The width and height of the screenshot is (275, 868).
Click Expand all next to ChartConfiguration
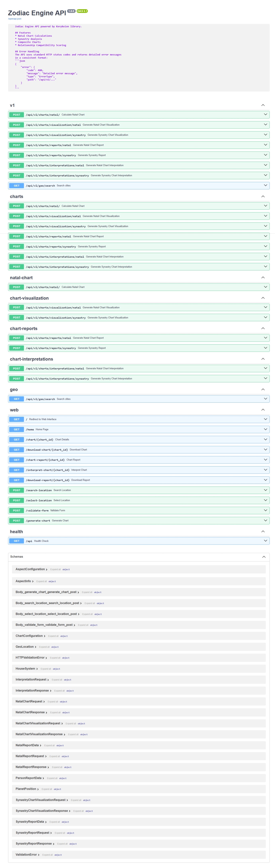pos(53,636)
